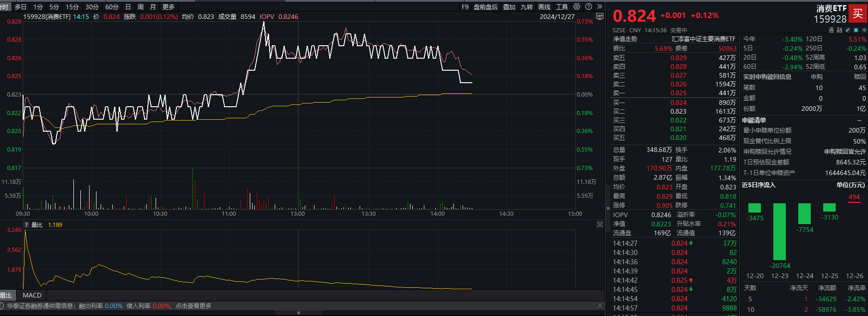Viewport: 868px width, 316px height.
Task: Click 点击查看更多 link in info bar
Action: click(x=193, y=306)
